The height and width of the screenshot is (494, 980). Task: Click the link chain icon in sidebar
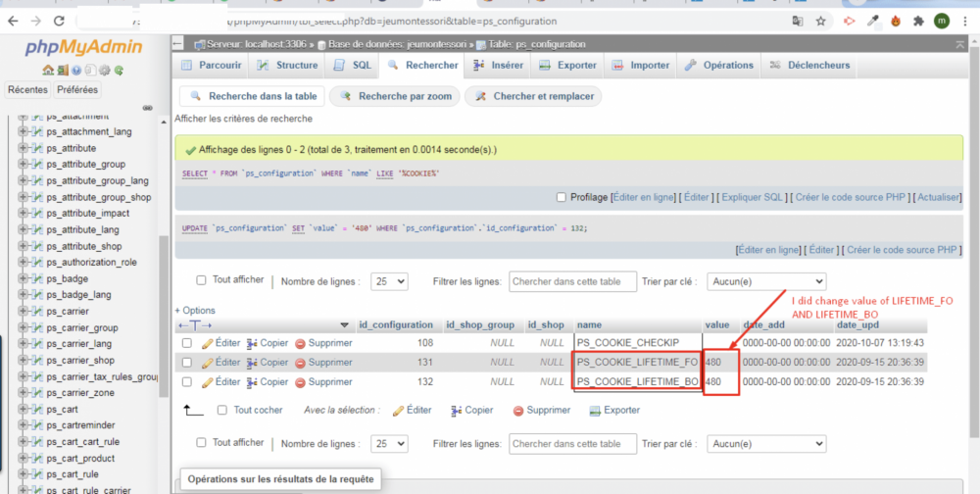click(x=148, y=108)
